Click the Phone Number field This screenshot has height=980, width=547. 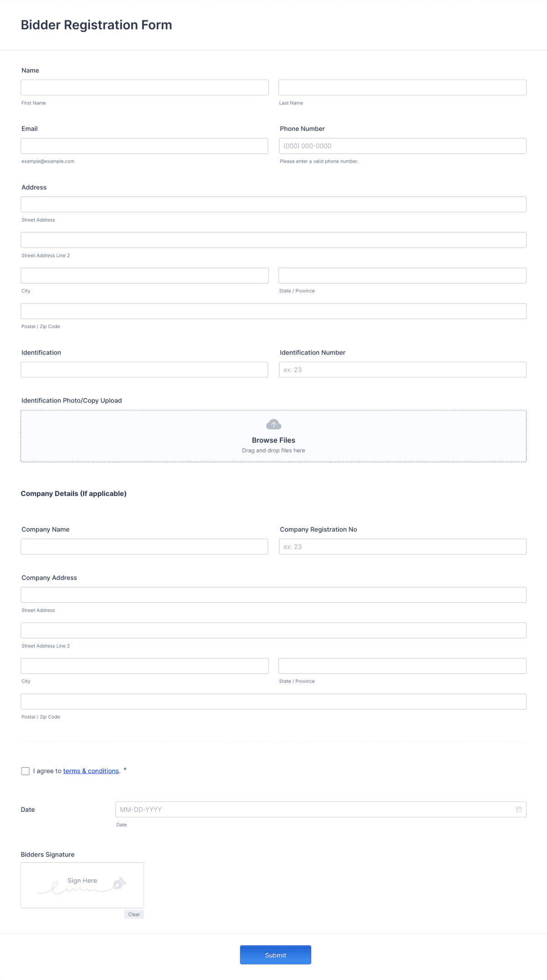[x=403, y=145]
